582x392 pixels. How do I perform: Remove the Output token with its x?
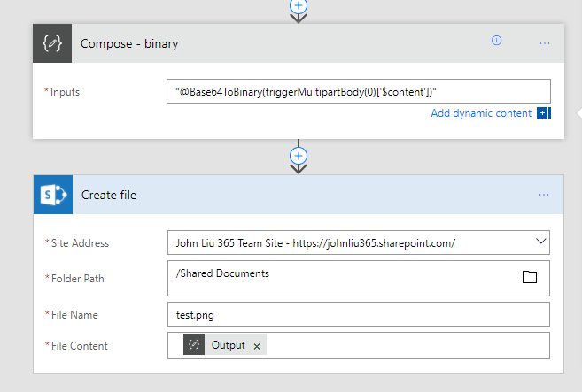coord(257,346)
